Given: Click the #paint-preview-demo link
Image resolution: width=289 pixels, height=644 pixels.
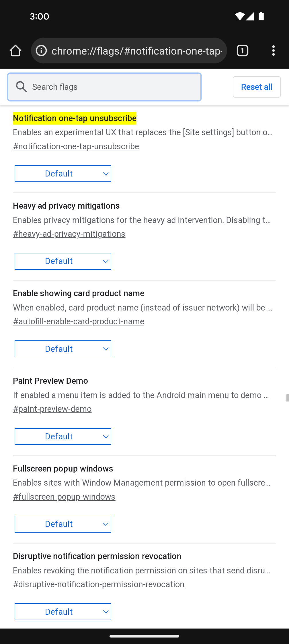Looking at the screenshot, I should 52,409.
